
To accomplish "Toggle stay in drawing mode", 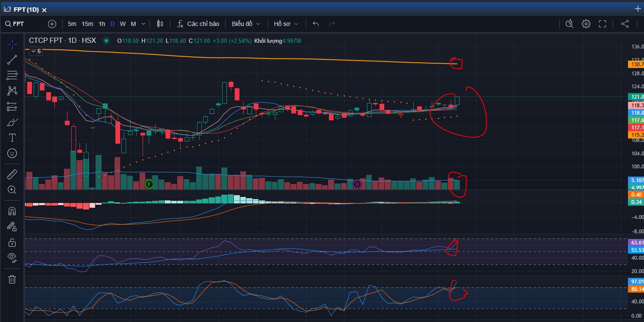I will pos(12,226).
